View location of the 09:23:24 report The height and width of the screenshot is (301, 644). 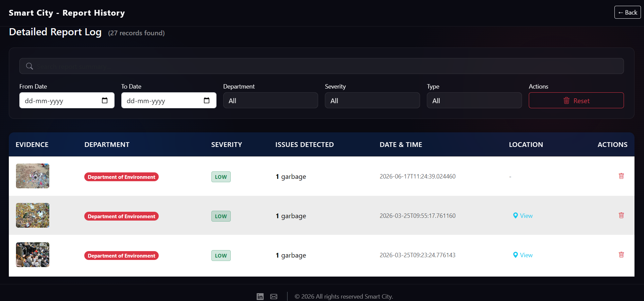[523, 255]
